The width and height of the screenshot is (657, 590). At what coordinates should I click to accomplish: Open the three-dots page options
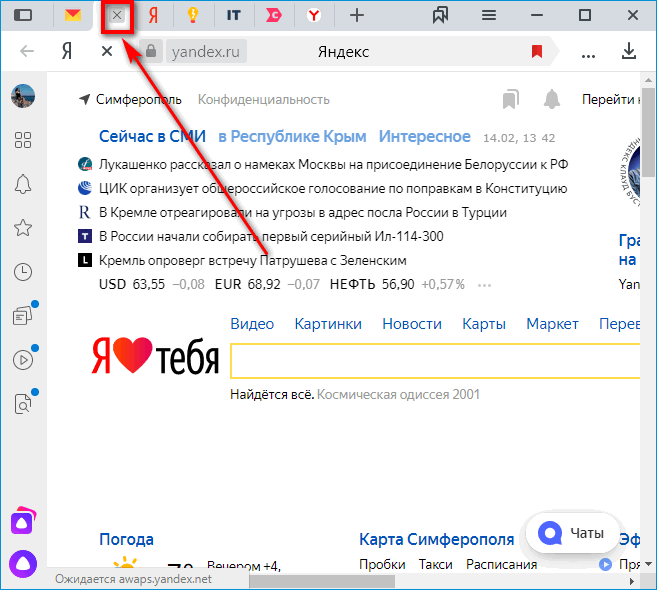point(588,56)
